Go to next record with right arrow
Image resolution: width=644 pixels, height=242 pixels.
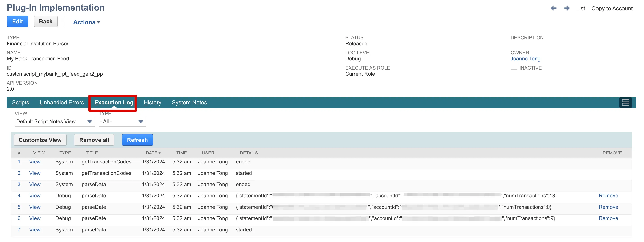pos(566,8)
